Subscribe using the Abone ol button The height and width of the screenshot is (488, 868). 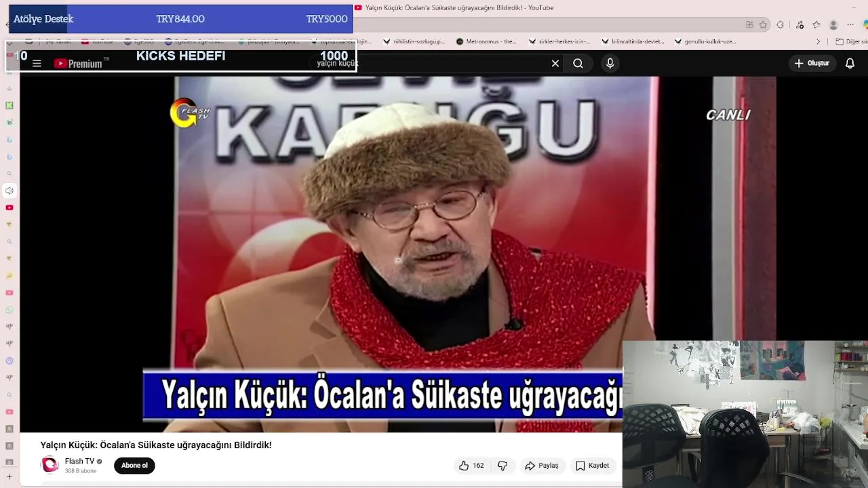(134, 466)
